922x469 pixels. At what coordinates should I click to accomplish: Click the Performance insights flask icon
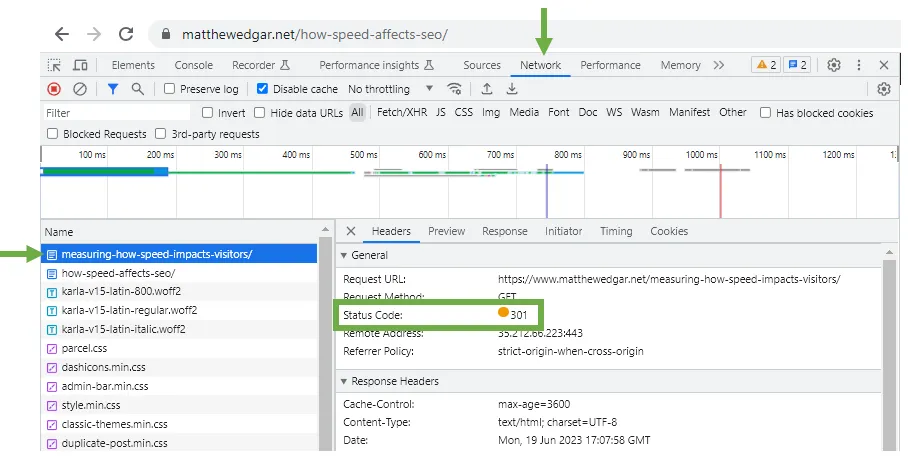(429, 65)
